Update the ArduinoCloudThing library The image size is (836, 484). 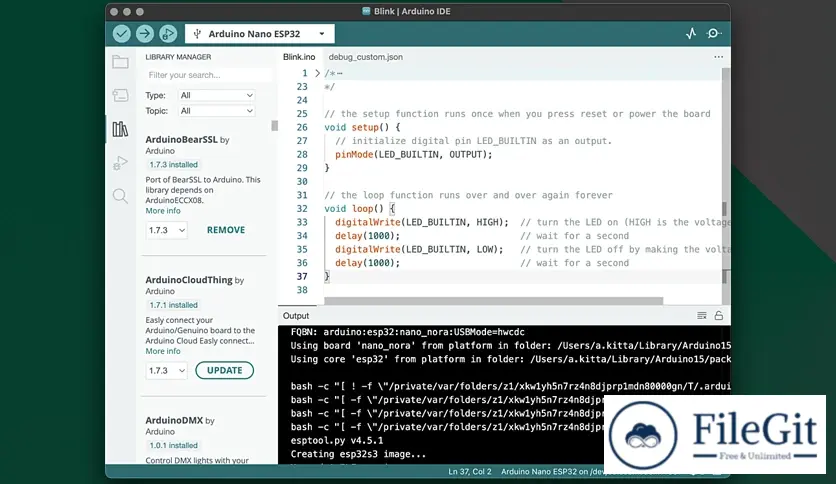click(224, 370)
